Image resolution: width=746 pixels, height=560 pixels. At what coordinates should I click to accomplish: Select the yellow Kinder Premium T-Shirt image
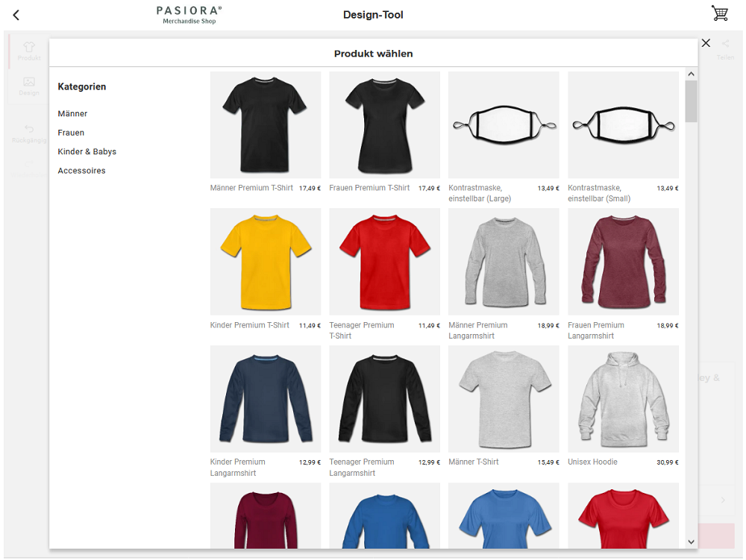266,262
